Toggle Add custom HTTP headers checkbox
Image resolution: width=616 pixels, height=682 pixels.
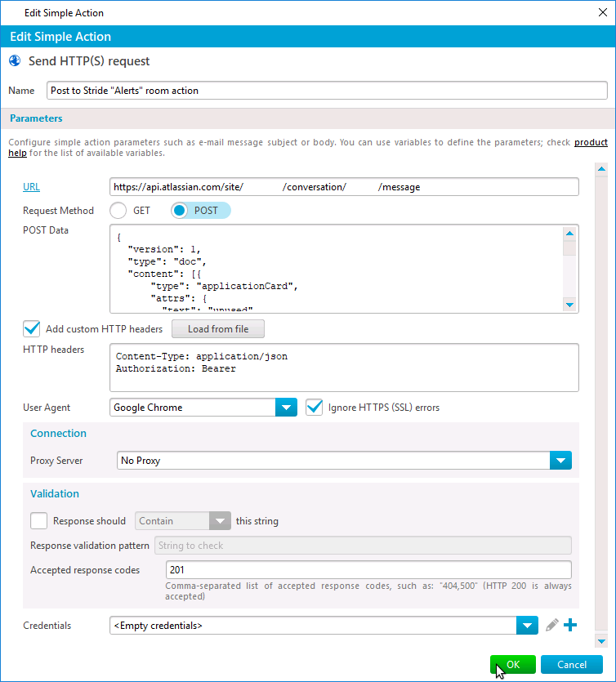pos(32,329)
